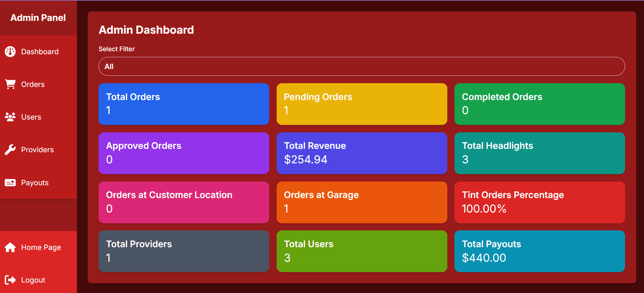The image size is (644, 293).
Task: Select the yellow Pending Orders card
Action: [362, 104]
